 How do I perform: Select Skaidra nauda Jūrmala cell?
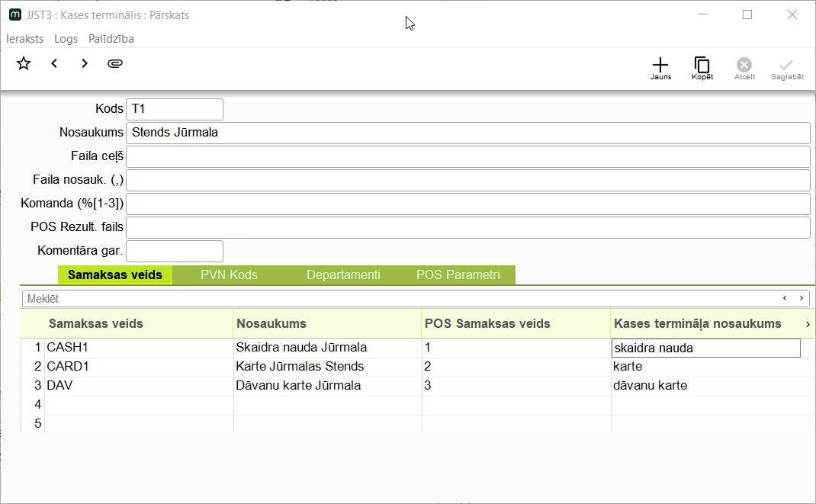tap(328, 348)
